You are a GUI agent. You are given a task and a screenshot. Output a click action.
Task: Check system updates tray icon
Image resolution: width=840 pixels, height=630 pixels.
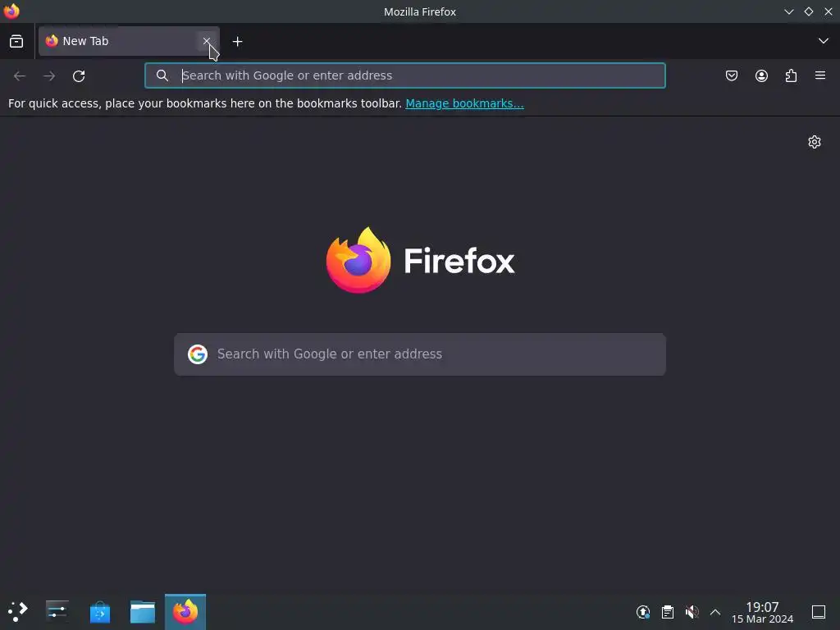point(643,612)
